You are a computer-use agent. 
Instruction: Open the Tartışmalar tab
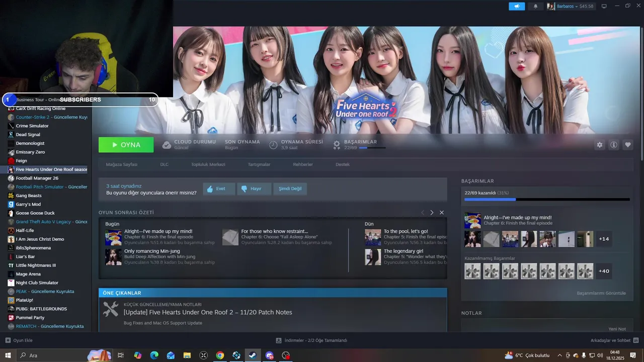click(x=259, y=164)
